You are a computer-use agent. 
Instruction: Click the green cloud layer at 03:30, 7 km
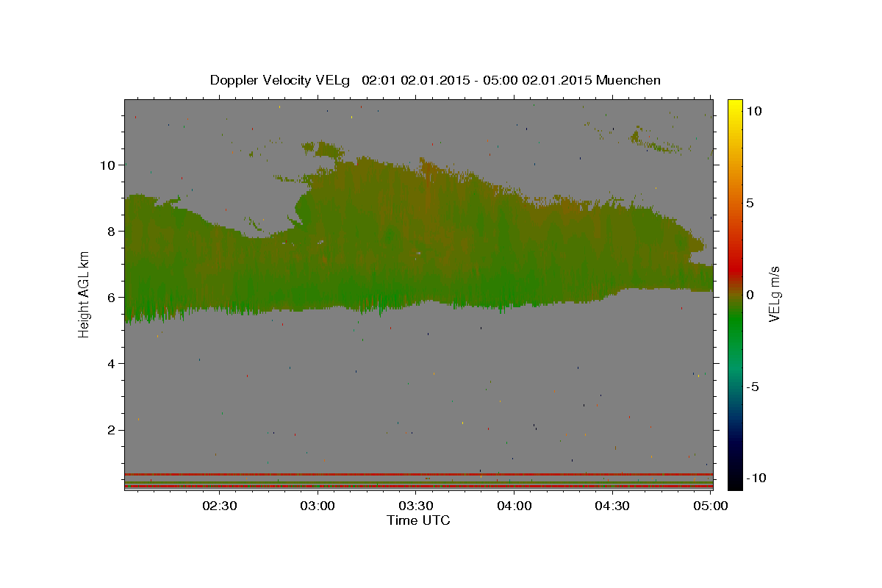(x=417, y=265)
